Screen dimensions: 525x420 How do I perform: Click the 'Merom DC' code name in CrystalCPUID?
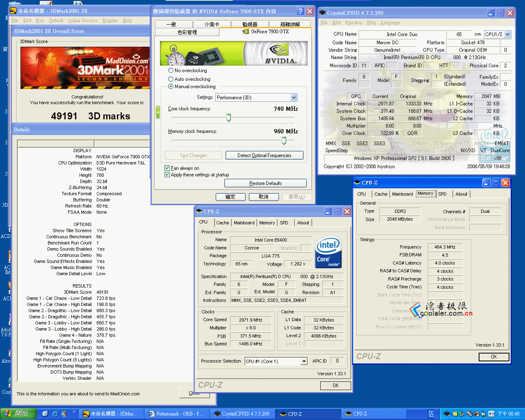coord(387,43)
